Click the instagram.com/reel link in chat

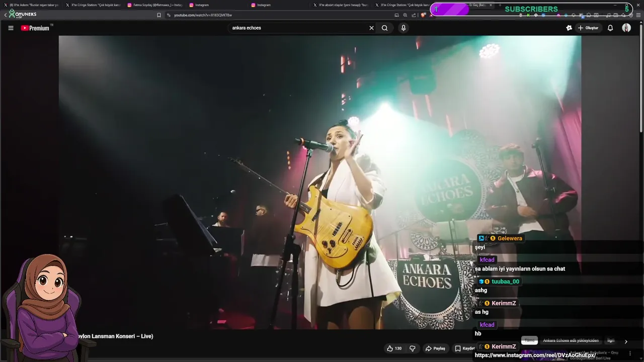click(535, 355)
